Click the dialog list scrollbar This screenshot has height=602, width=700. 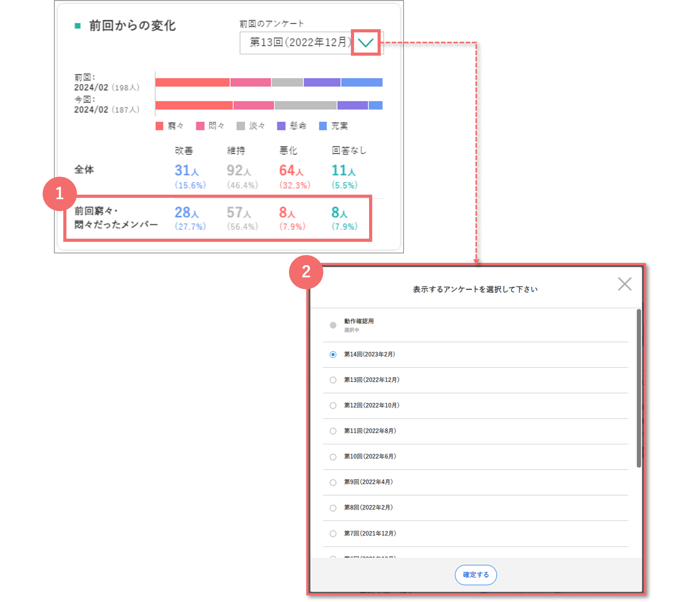pos(639,388)
